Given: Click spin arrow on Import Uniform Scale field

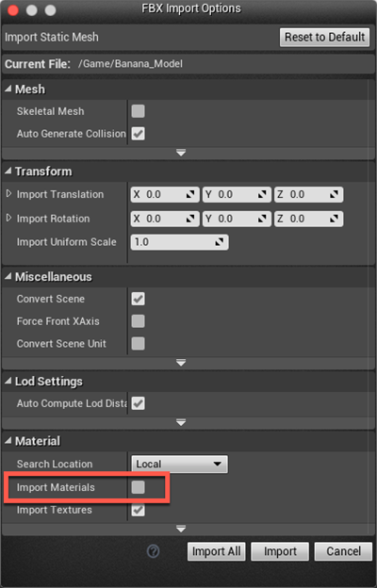Looking at the screenshot, I should point(220,242).
